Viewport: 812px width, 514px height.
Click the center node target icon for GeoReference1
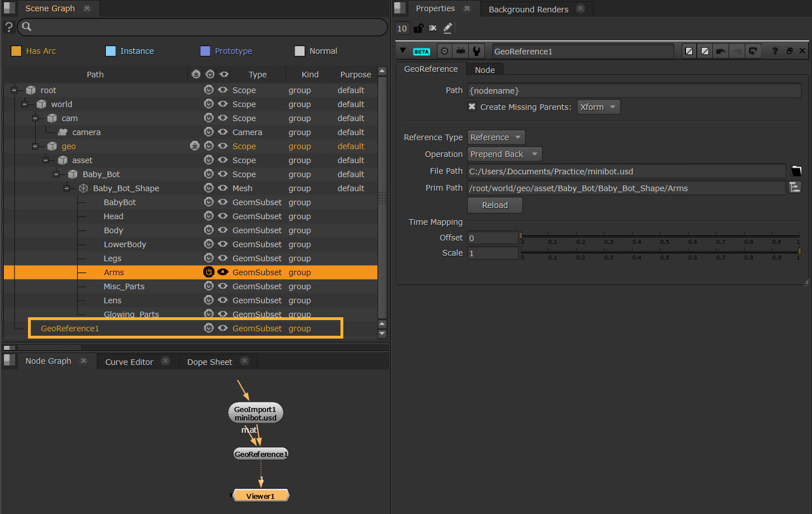click(445, 51)
